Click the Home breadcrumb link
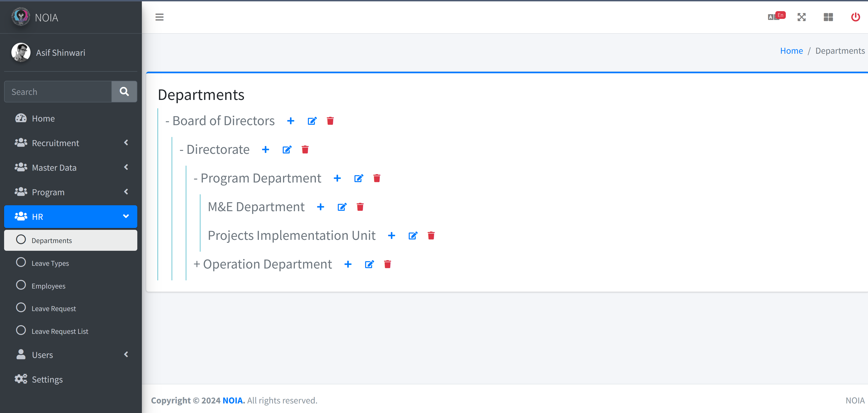868x413 pixels. point(791,51)
